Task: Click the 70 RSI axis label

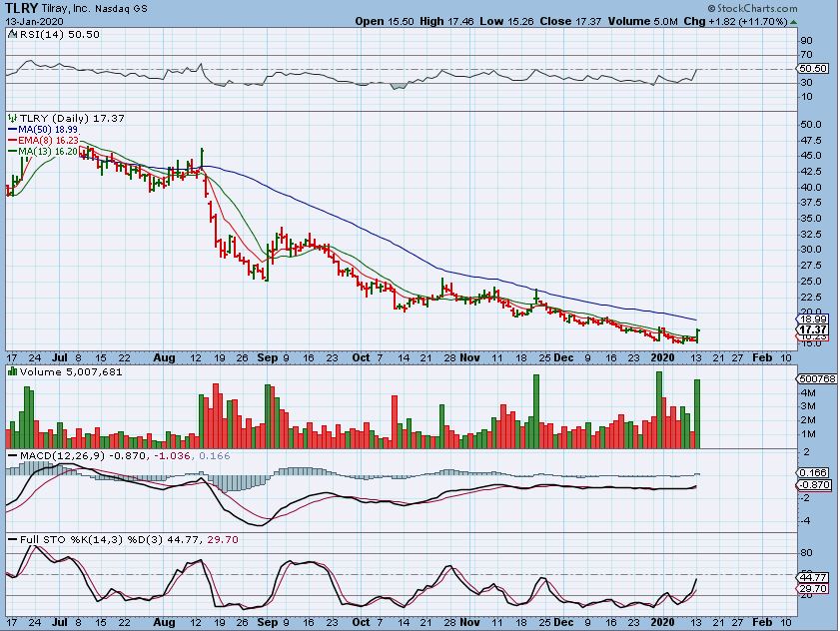Action: [x=807, y=54]
